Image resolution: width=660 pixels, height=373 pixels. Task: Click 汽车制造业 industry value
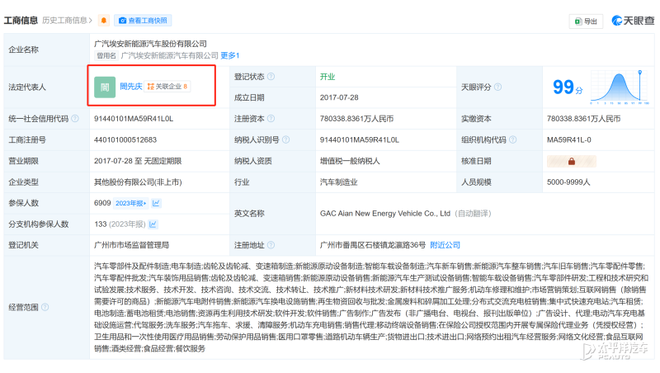[x=338, y=182]
